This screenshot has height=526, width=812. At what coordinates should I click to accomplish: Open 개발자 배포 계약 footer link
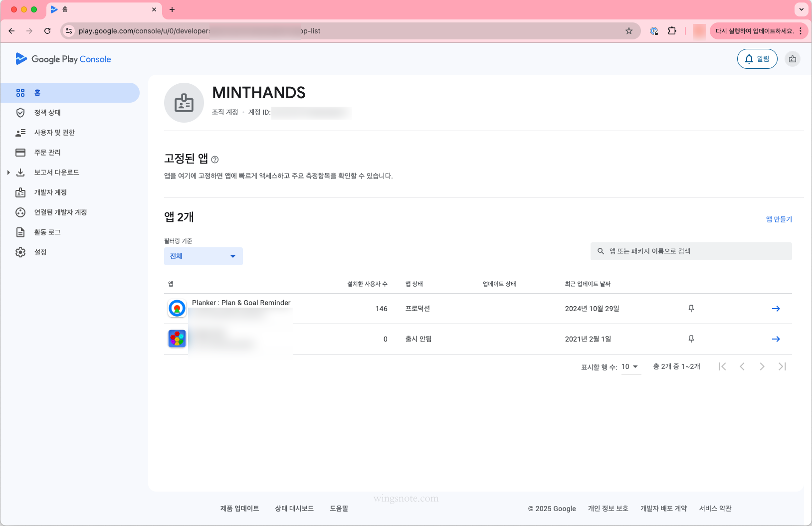click(664, 509)
